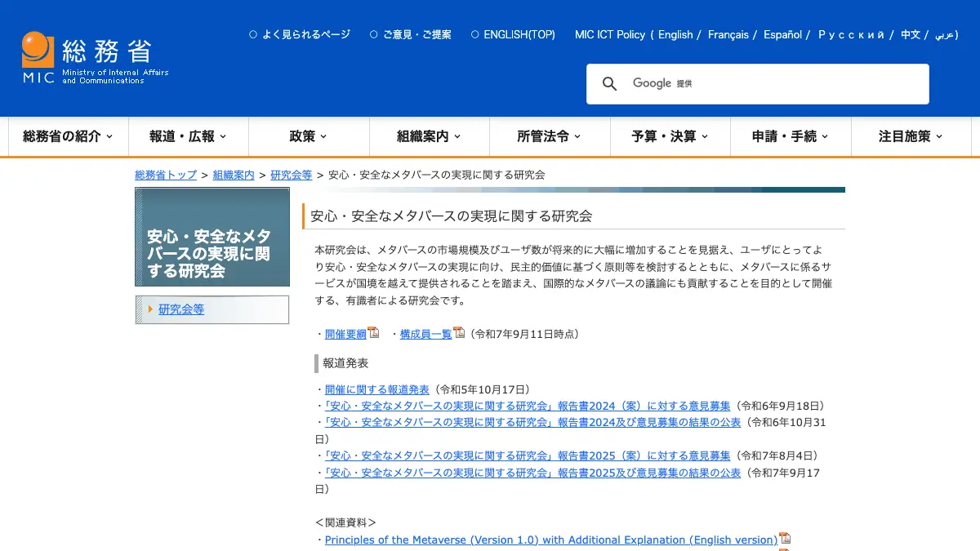Expand 報道・広報 menu
This screenshot has width=980, height=551.
(189, 136)
